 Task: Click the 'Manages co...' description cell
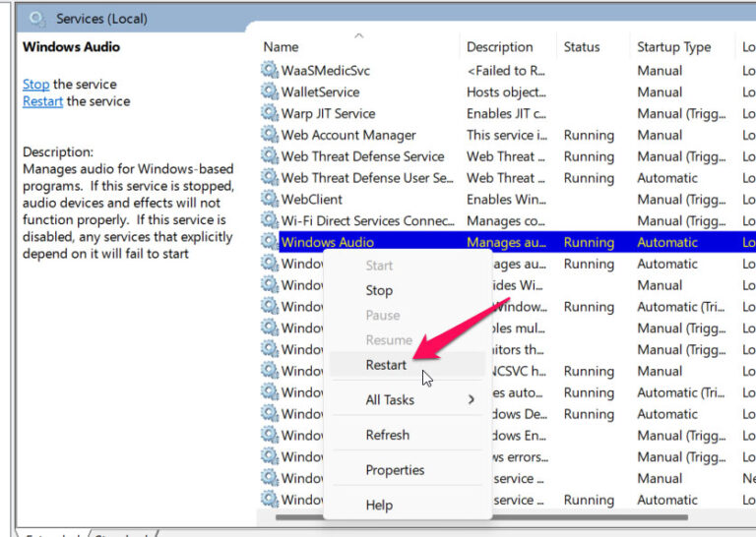pos(506,221)
